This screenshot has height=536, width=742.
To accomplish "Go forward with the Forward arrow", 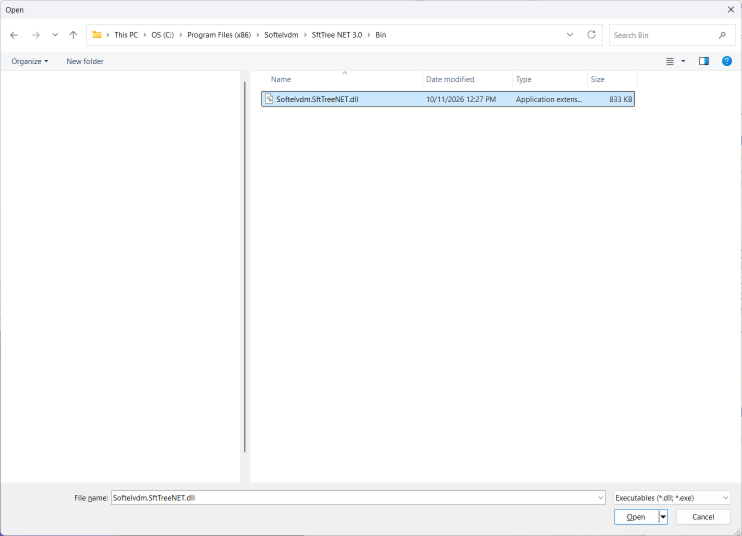I will 35,35.
